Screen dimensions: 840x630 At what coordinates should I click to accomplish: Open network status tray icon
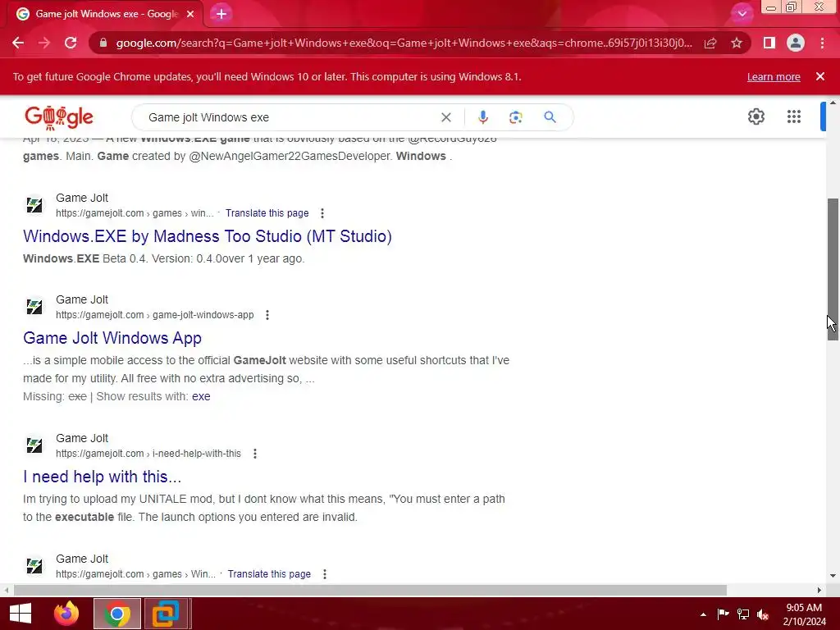(743, 614)
